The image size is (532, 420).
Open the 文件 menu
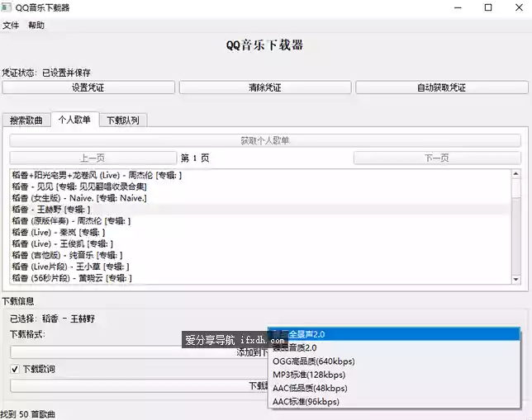point(11,26)
